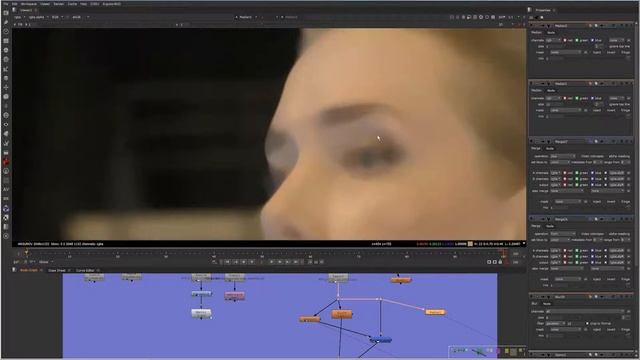
Task: Open the Edit menu
Action: [15, 4]
